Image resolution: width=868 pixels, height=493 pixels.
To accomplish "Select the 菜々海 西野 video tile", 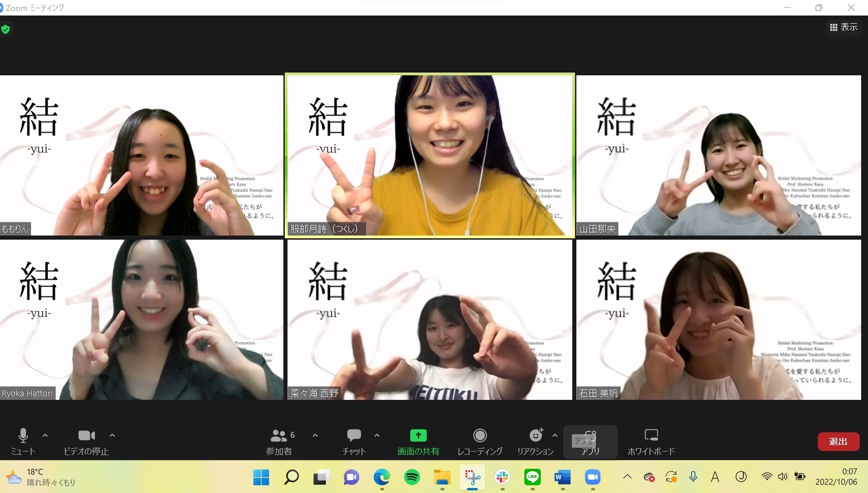I will point(429,320).
